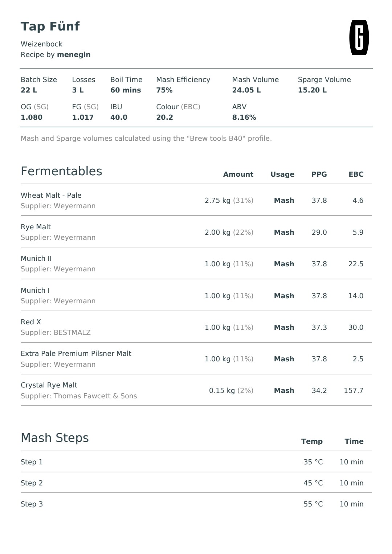This screenshot has height=554, width=392.
Task: Select the Mash Steps heading
Action: [55, 438]
